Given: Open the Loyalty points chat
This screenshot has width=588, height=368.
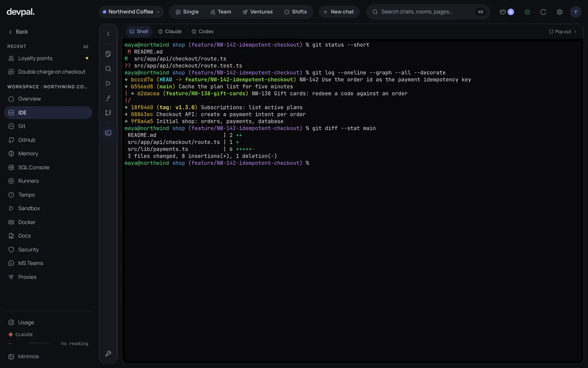Looking at the screenshot, I should [48, 58].
